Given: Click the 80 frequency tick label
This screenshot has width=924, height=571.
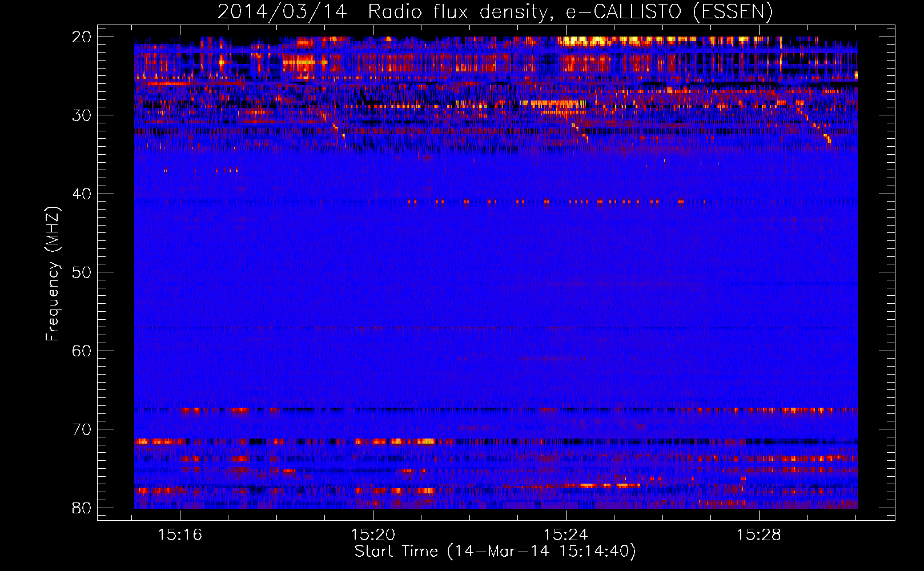Looking at the screenshot, I should pyautogui.click(x=82, y=508).
